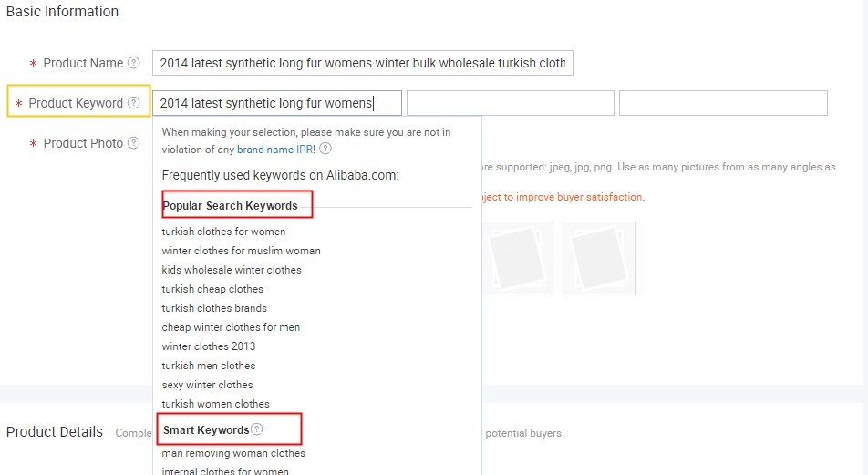
Task: Click the Product Name input field
Action: (362, 63)
